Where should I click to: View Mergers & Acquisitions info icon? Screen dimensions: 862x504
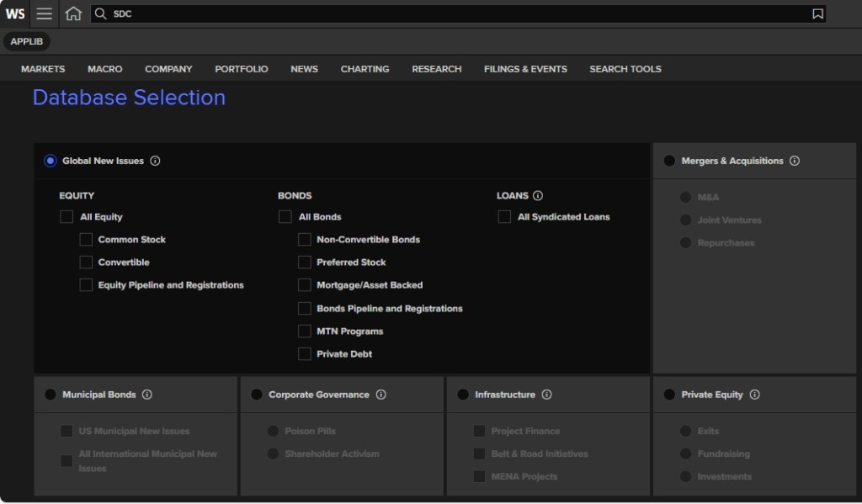click(x=795, y=161)
